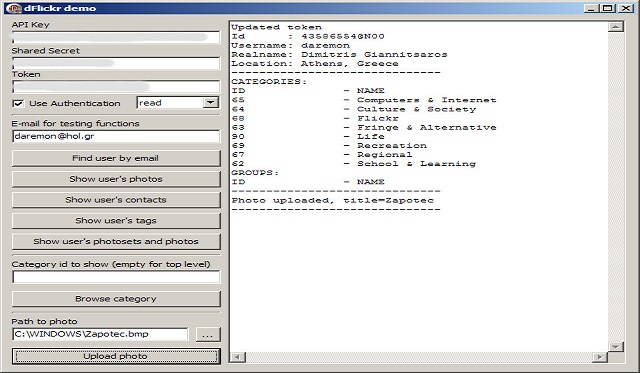Minimize the dFlickr demo window
This screenshot has height=373, width=640.
pos(591,8)
